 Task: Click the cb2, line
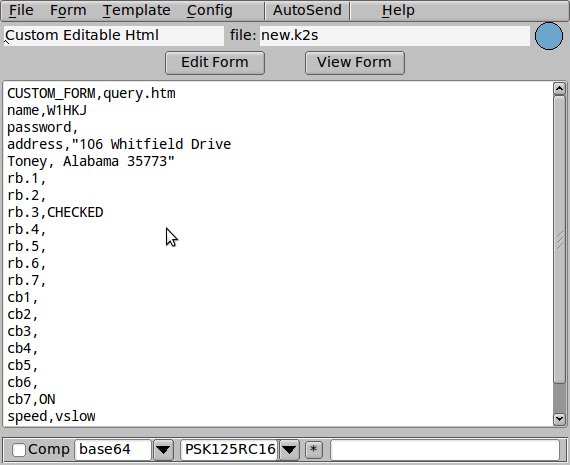click(x=23, y=314)
